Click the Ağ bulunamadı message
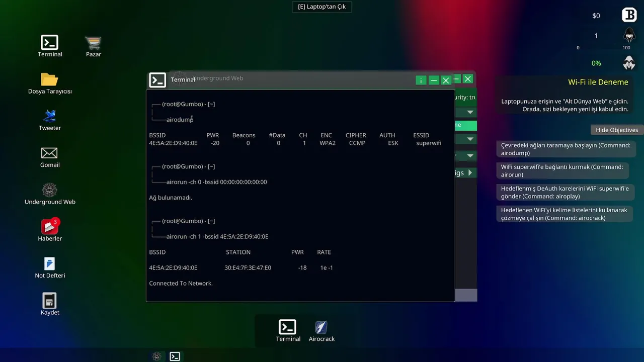 point(171,198)
